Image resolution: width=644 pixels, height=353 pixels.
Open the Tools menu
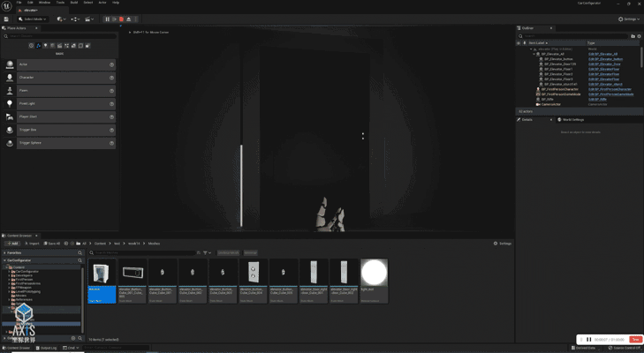click(x=60, y=3)
